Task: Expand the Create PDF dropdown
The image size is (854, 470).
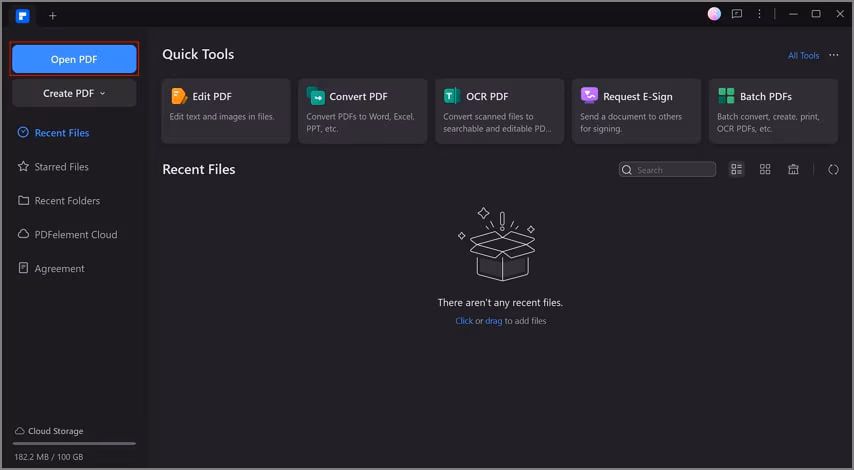Action: click(74, 93)
